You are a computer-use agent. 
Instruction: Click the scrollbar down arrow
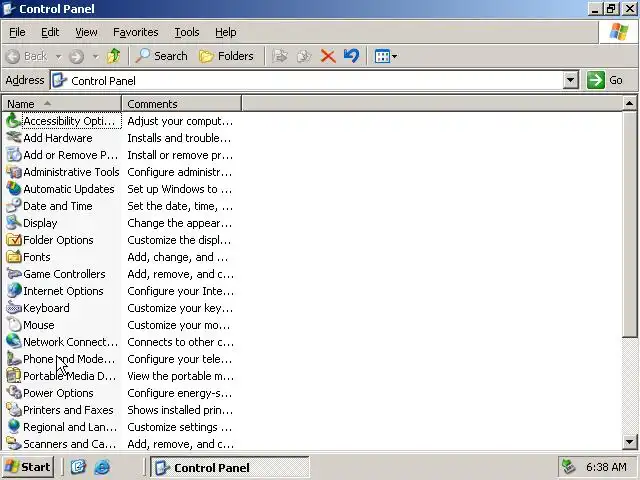tap(629, 441)
